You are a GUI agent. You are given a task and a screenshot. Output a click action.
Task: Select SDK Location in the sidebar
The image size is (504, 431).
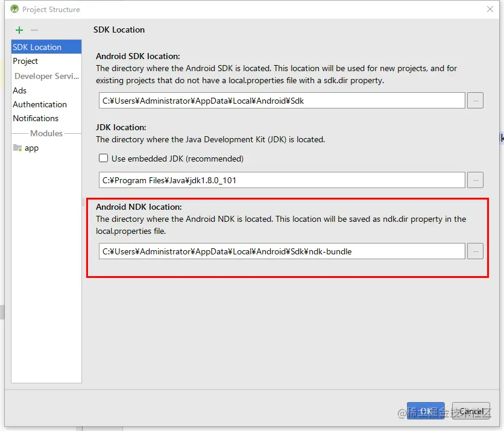click(37, 47)
